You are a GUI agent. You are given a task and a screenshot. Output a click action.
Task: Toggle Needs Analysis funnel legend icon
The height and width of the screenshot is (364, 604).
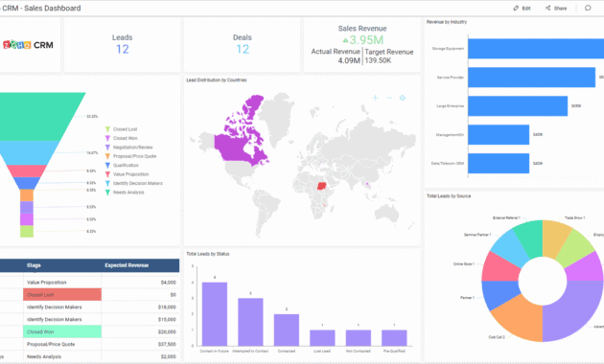tap(107, 193)
